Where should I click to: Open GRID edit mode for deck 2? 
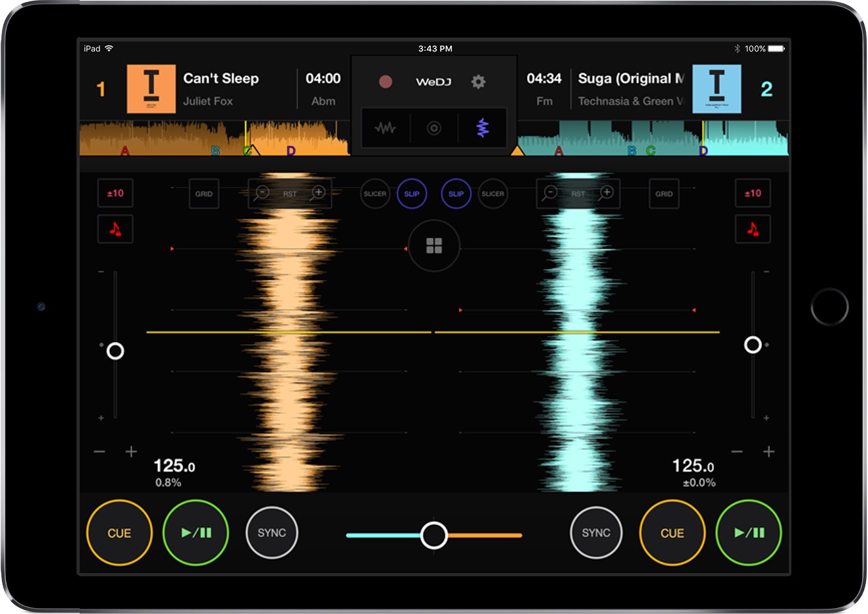663,194
